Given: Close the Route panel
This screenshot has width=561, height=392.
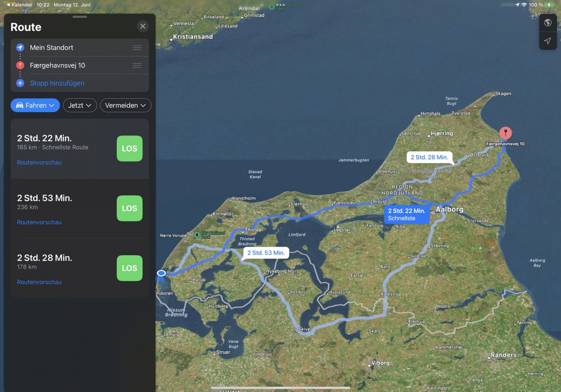Looking at the screenshot, I should pos(143,26).
